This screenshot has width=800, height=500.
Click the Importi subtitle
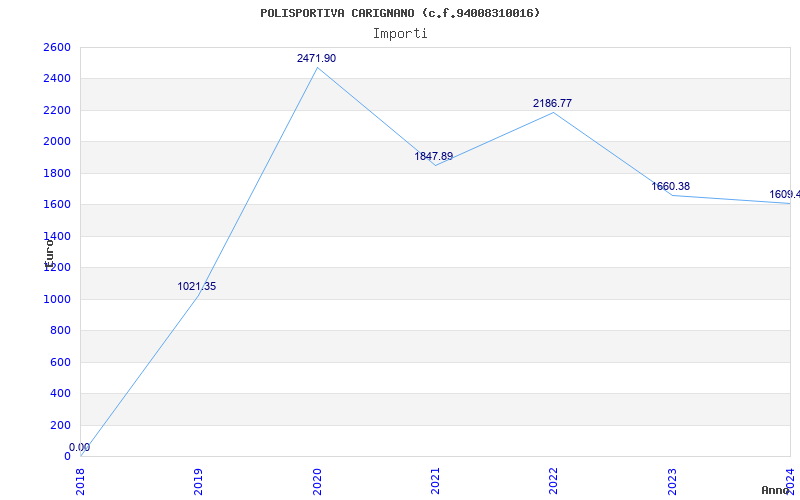pyautogui.click(x=400, y=34)
